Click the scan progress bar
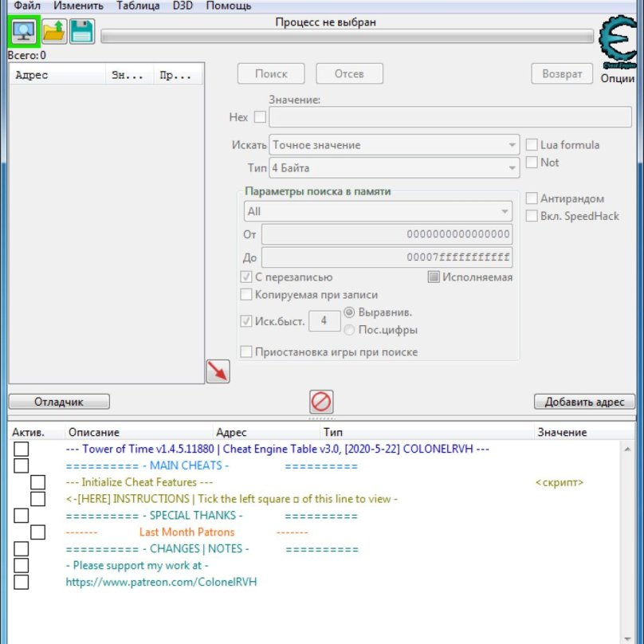 coord(348,37)
